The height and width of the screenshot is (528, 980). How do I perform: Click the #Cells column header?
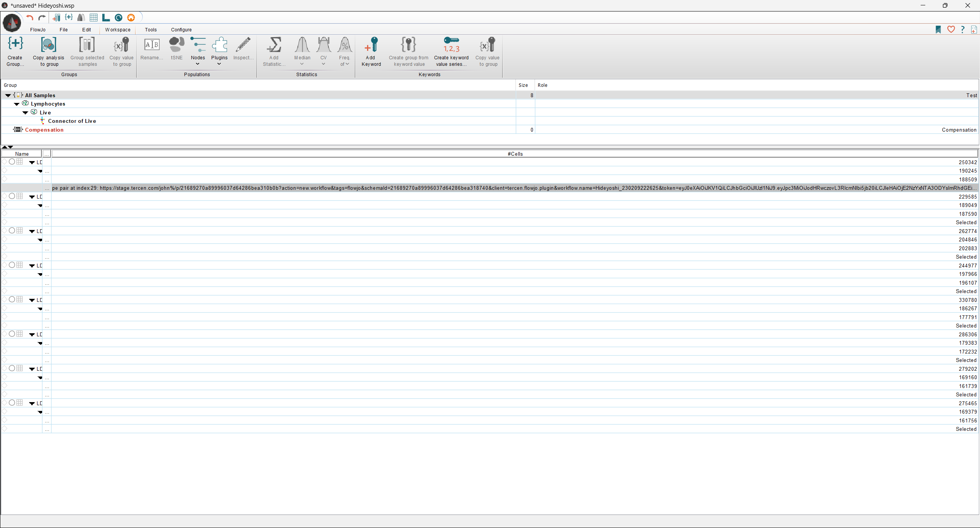(515, 154)
